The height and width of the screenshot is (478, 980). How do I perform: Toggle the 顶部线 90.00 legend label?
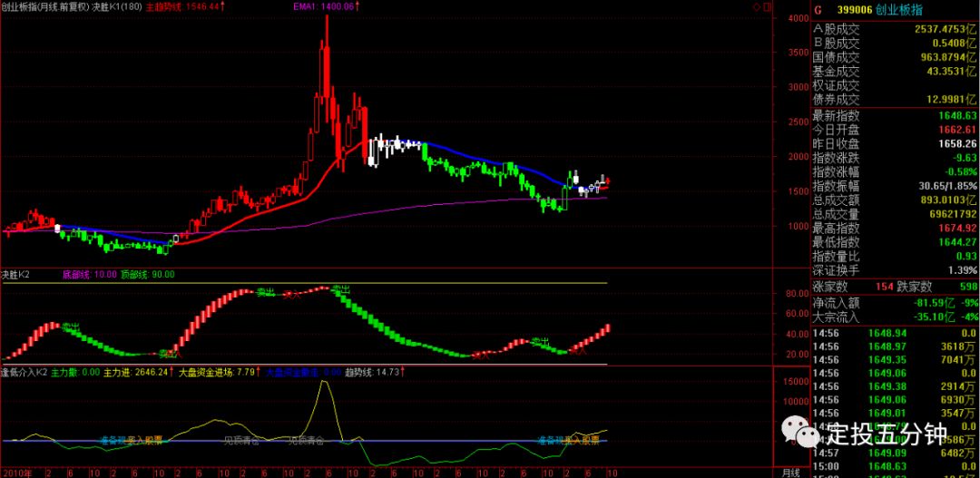click(150, 292)
